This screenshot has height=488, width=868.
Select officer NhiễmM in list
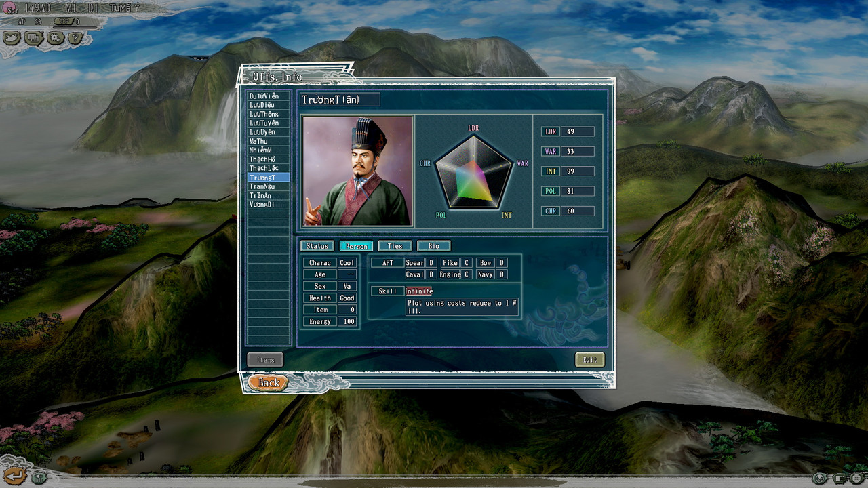click(269, 150)
